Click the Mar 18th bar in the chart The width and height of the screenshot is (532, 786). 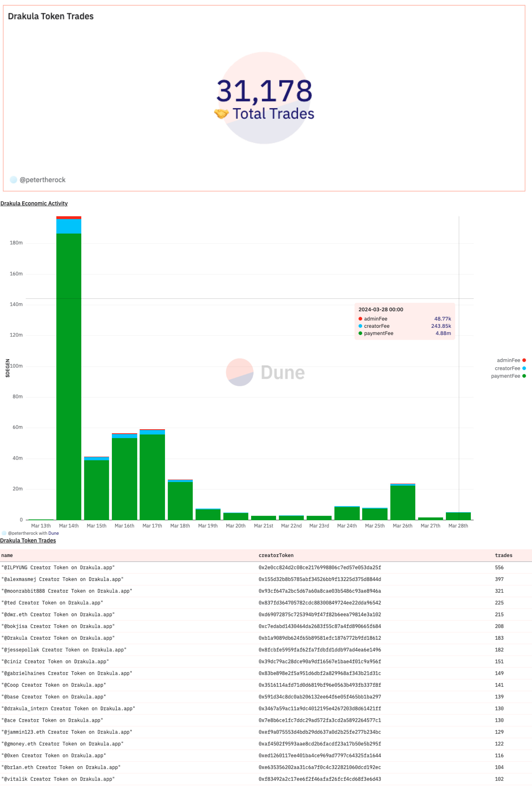180,500
